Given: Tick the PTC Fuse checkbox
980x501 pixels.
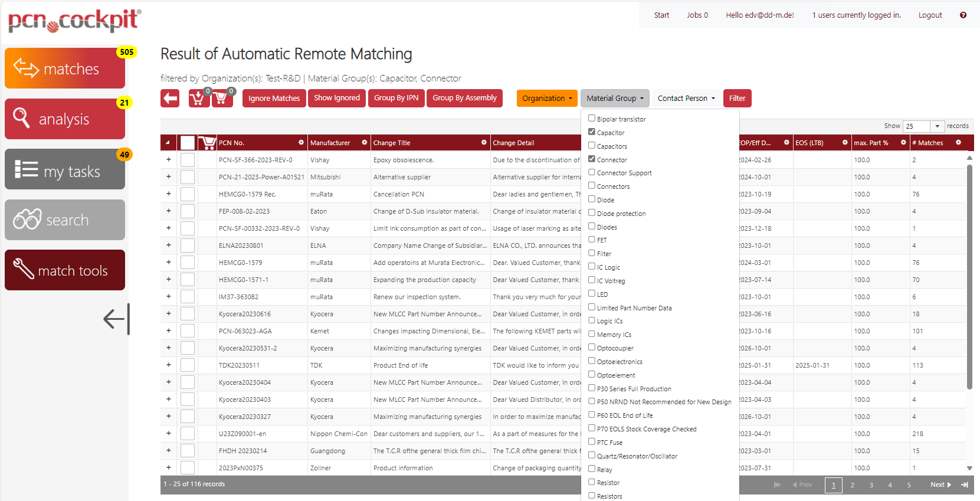Looking at the screenshot, I should pos(592,442).
